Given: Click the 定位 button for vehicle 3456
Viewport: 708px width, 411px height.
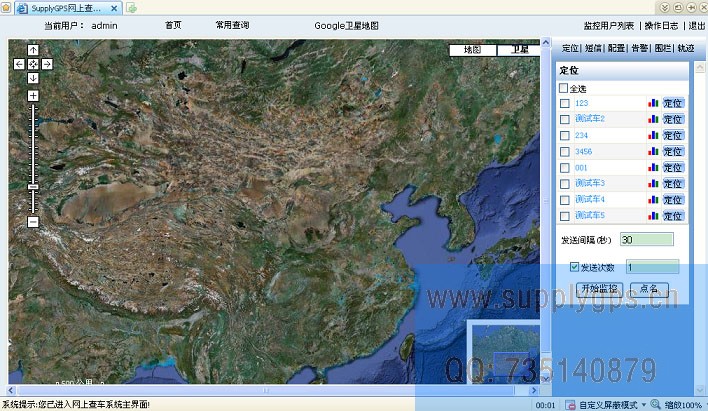Looking at the screenshot, I should (673, 152).
